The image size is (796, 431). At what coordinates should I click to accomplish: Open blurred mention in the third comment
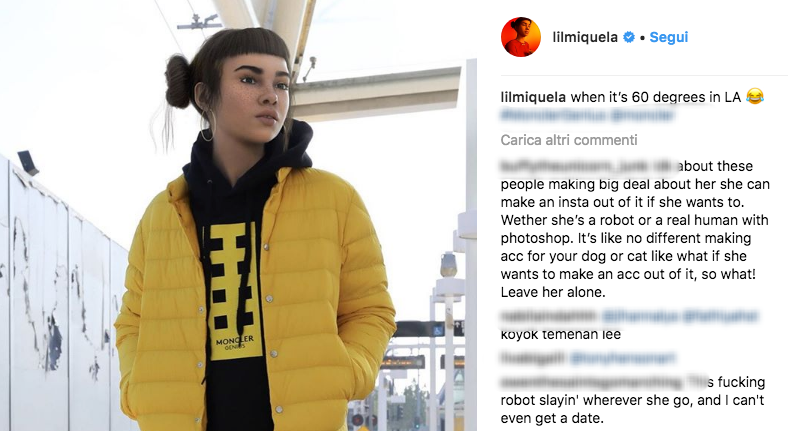tap(622, 358)
